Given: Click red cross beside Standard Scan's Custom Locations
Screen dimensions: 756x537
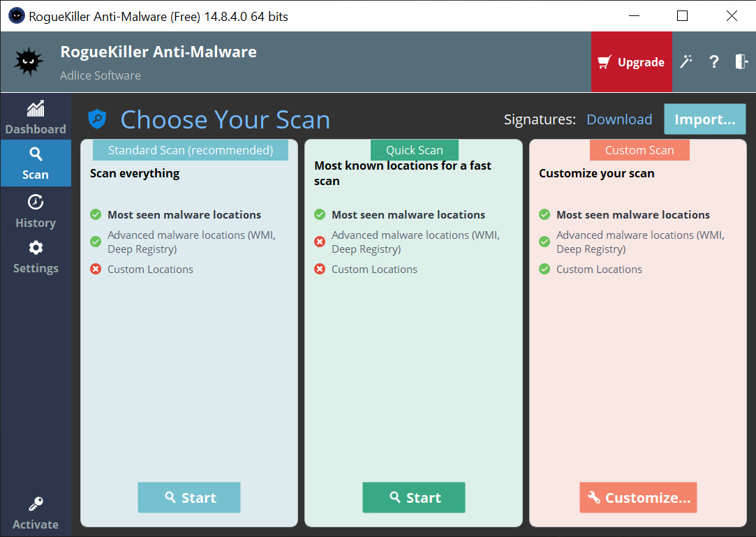Looking at the screenshot, I should coord(96,269).
